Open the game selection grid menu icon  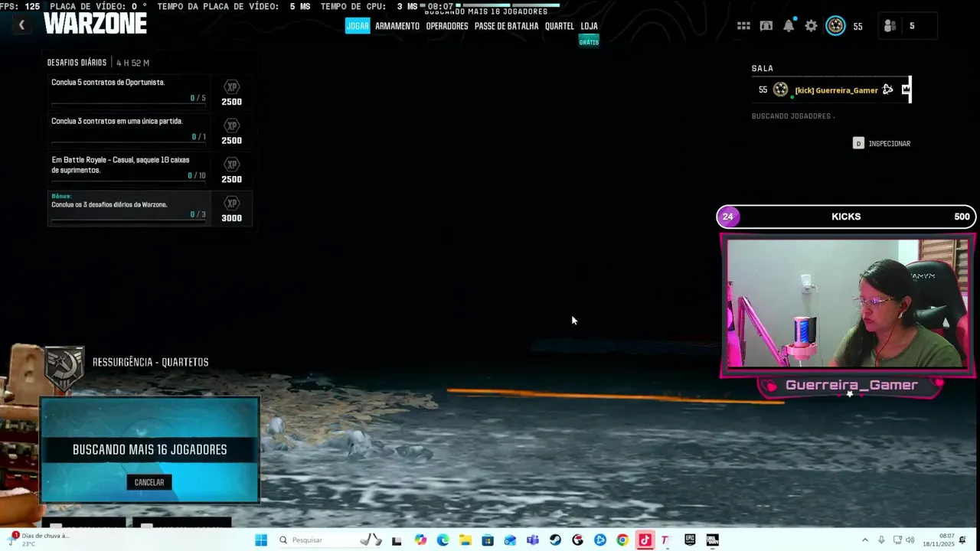[x=743, y=26]
